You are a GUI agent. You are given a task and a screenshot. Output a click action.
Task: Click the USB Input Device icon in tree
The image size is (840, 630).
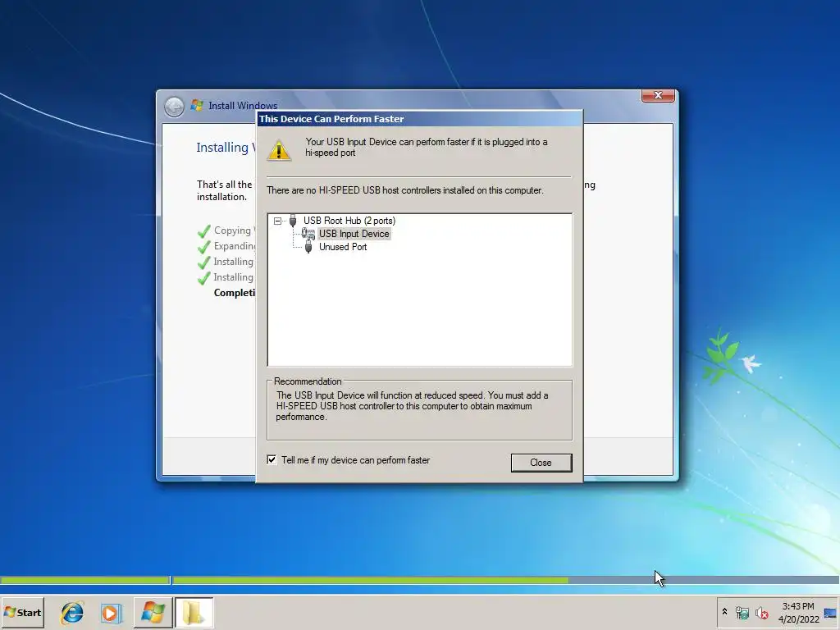308,234
